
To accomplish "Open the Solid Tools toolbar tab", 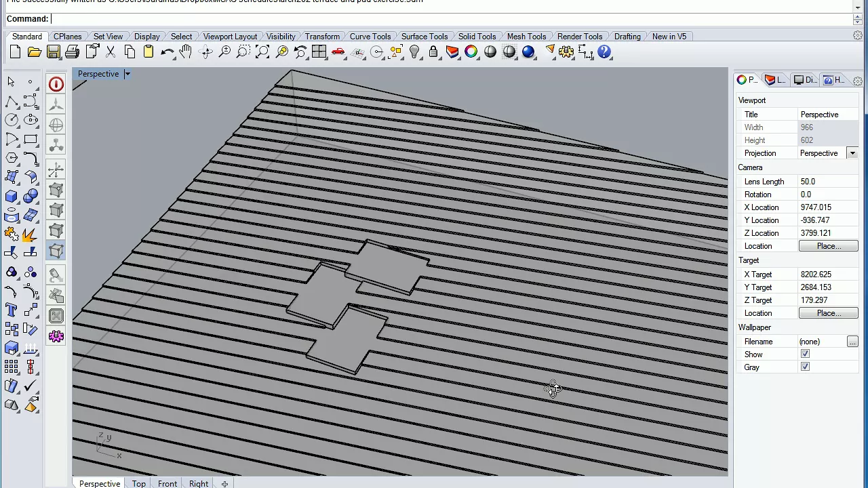I will [477, 37].
